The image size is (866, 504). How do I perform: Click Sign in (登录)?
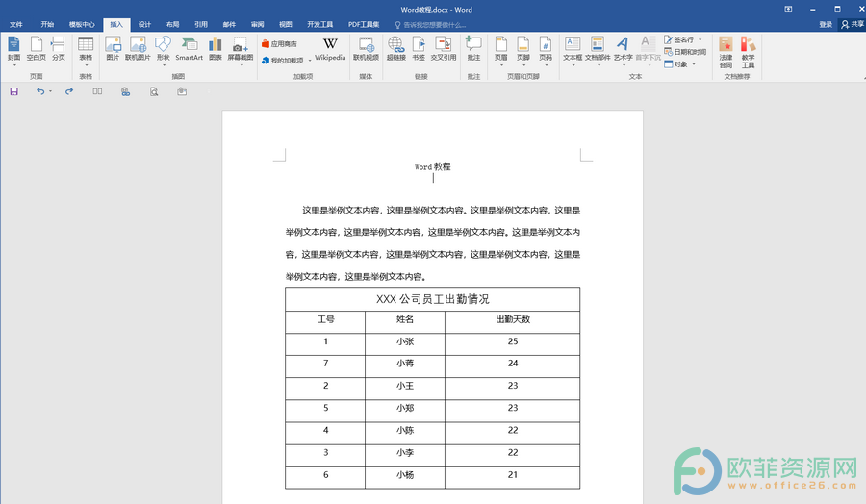[x=826, y=24]
